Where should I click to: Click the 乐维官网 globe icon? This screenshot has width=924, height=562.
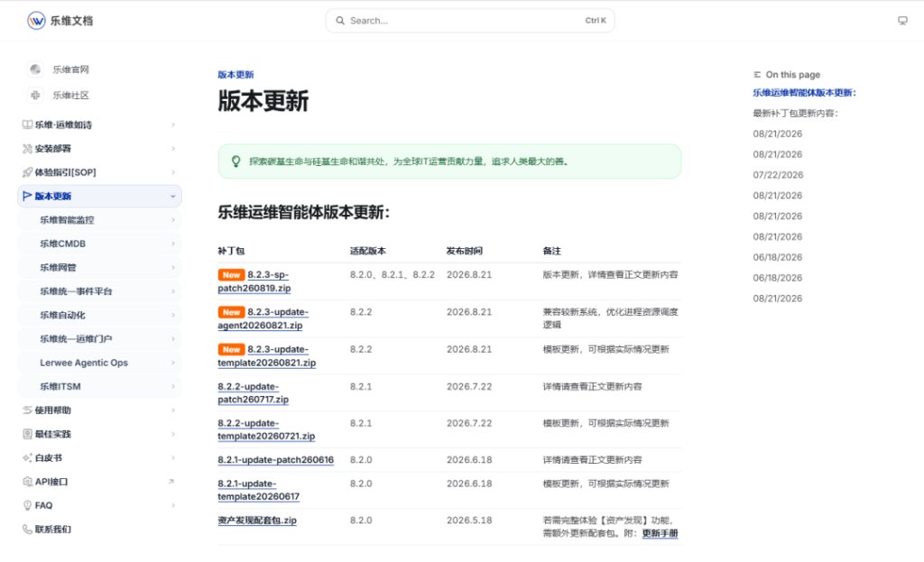(35, 69)
